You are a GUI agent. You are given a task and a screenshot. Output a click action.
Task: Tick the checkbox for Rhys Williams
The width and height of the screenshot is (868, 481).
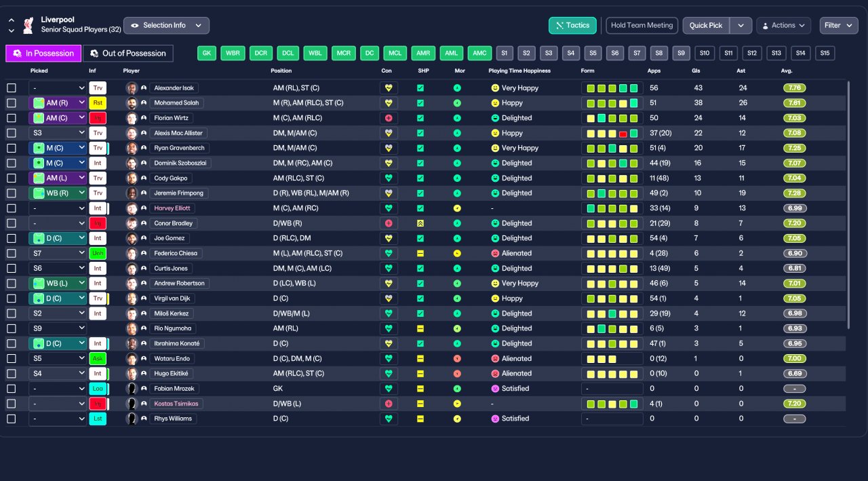click(x=12, y=419)
